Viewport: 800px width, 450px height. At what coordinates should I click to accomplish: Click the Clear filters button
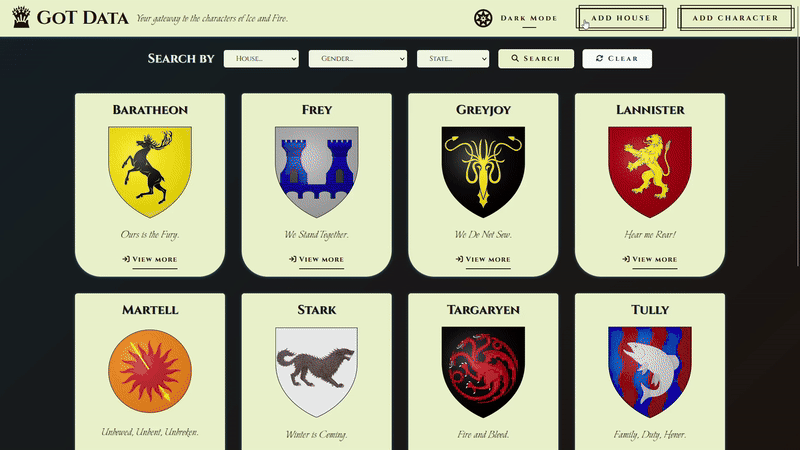[617, 59]
